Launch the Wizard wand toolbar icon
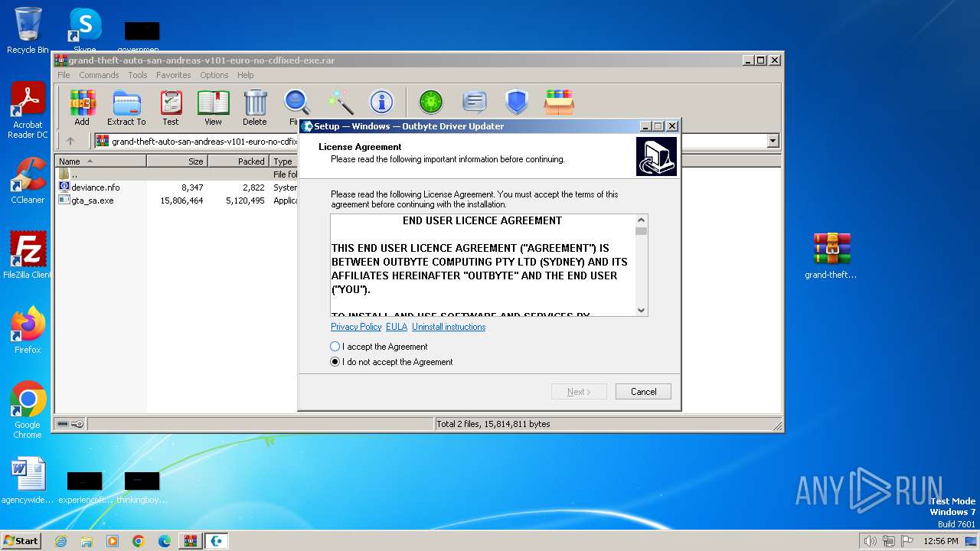Viewport: 980px width, 551px height. point(340,102)
